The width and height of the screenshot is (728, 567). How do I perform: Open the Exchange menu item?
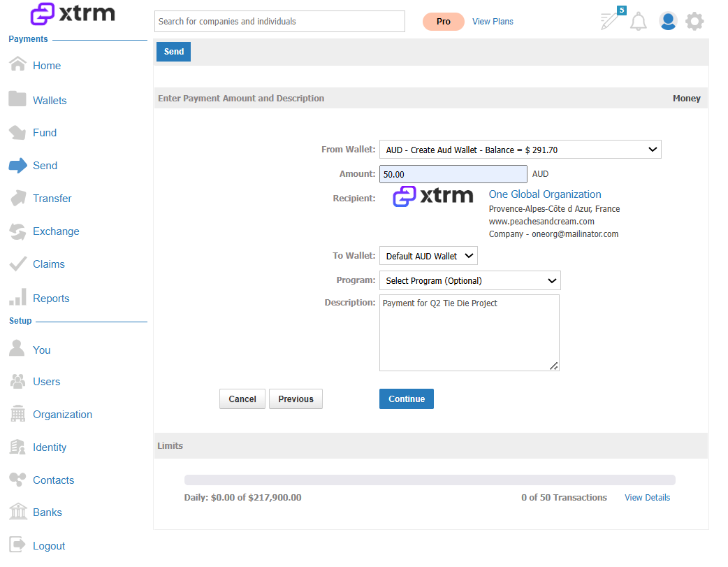pyautogui.click(x=56, y=231)
